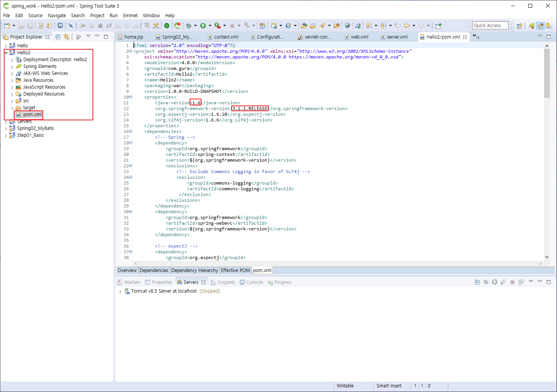Screen dimensions: 557x392
Task: Collapse the Hello2 project tree node
Action: coord(6,53)
